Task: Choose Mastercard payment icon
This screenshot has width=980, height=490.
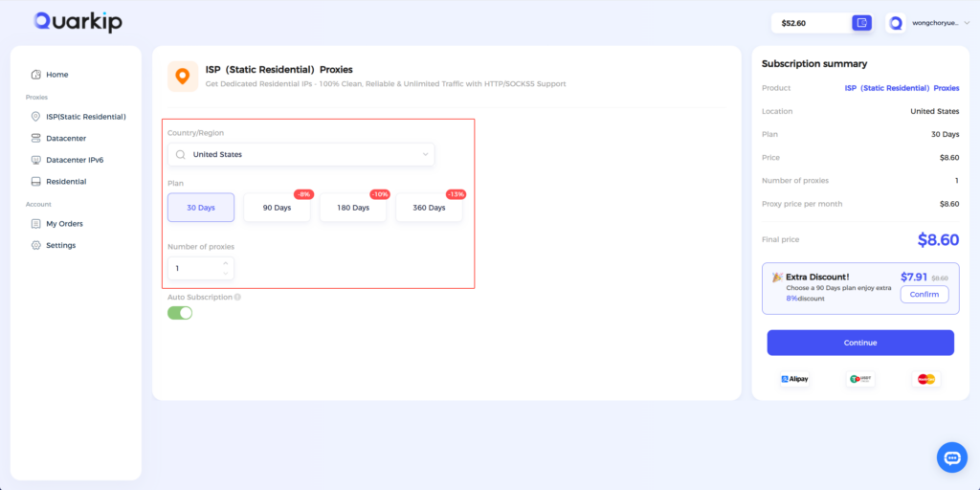Action: click(926, 379)
